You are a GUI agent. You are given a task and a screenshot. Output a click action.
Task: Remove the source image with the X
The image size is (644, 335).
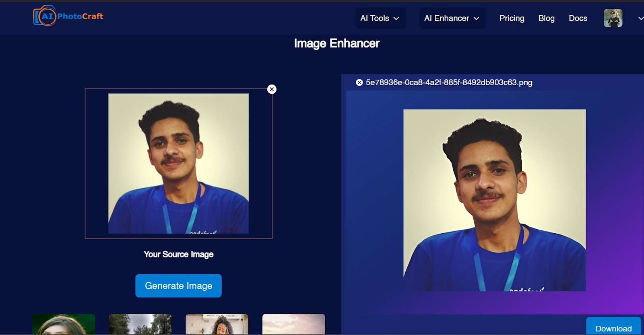(x=272, y=89)
